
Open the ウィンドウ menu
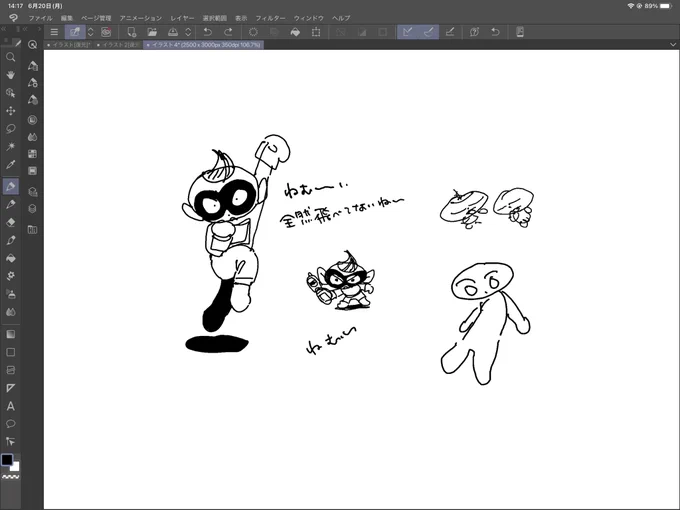coord(309,18)
